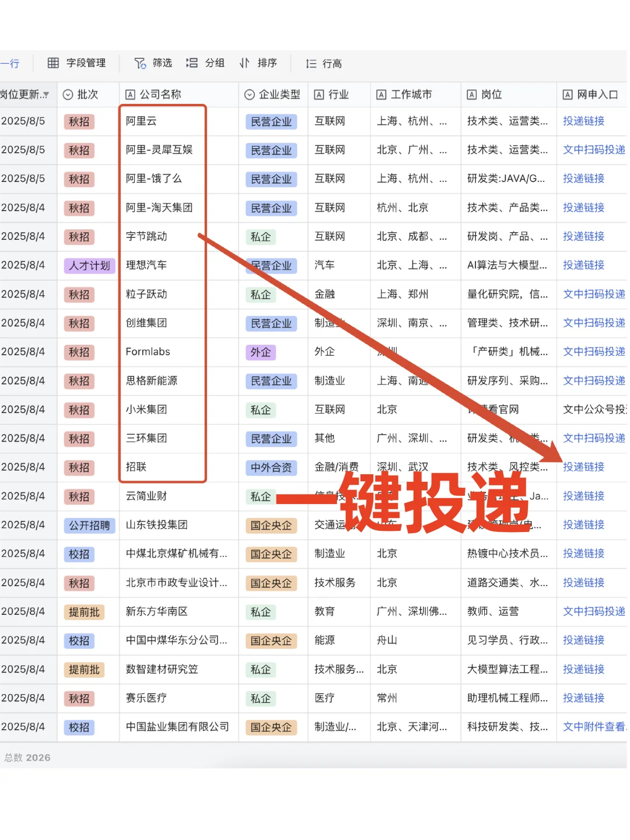This screenshot has width=630, height=840.
Task: Open 字段管理 field manager
Action: [76, 63]
